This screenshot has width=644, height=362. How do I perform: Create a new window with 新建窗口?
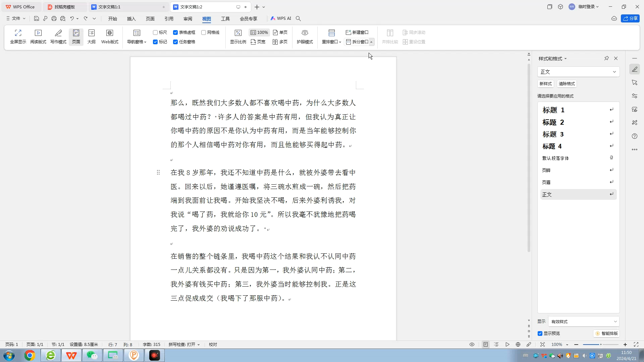[357, 32]
